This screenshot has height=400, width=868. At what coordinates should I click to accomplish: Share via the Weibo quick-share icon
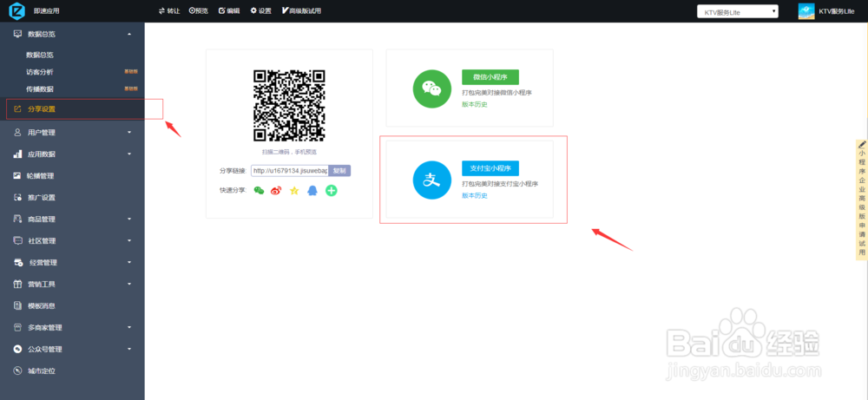(x=276, y=190)
